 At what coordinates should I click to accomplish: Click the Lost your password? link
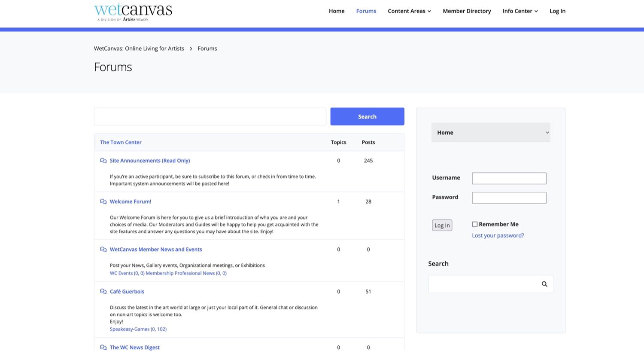tap(498, 235)
